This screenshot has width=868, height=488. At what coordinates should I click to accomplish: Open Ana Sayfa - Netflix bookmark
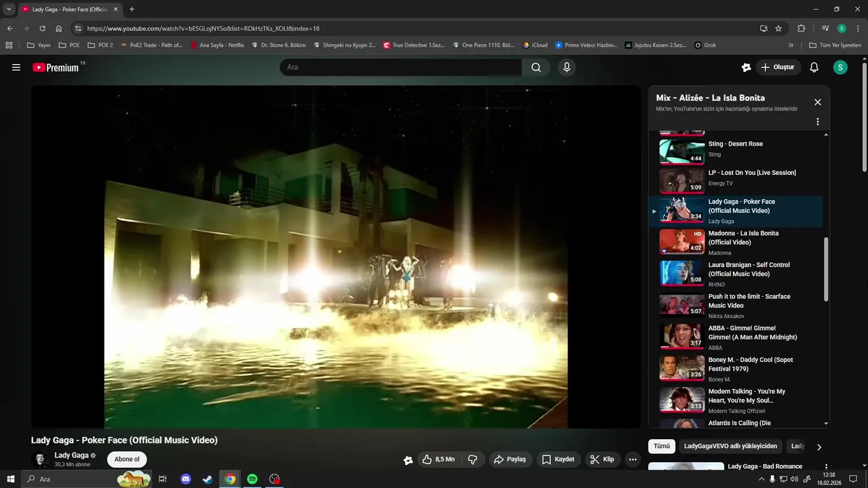(218, 45)
